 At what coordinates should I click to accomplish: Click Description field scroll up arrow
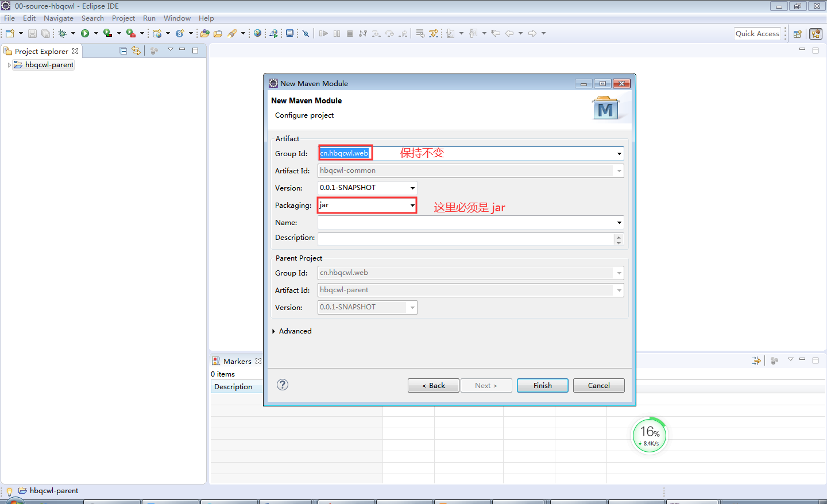pos(619,236)
